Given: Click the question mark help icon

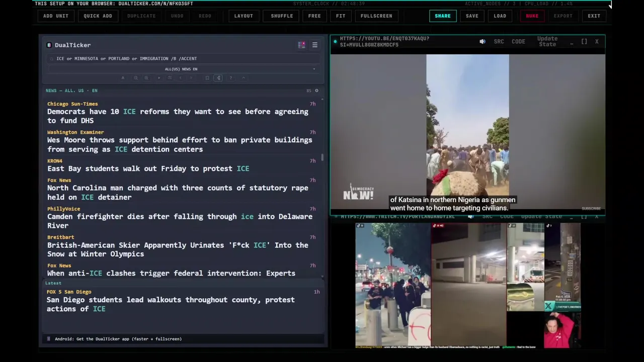Looking at the screenshot, I should (231, 78).
